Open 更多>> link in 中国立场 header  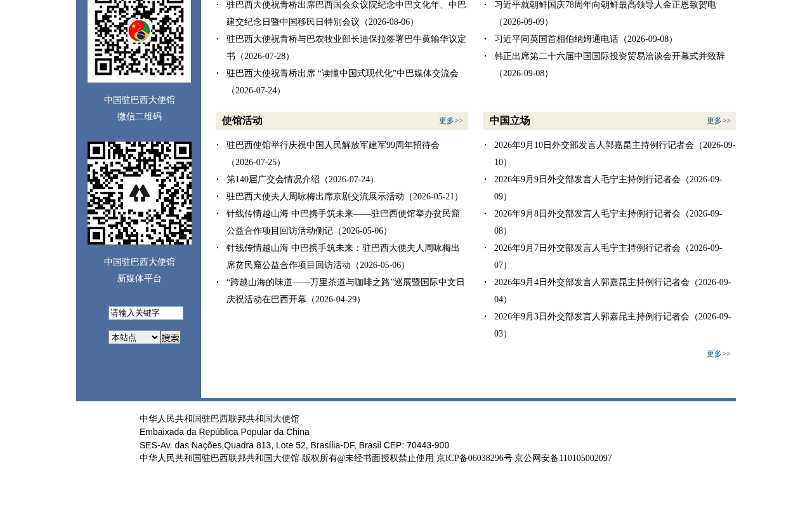pyautogui.click(x=719, y=121)
